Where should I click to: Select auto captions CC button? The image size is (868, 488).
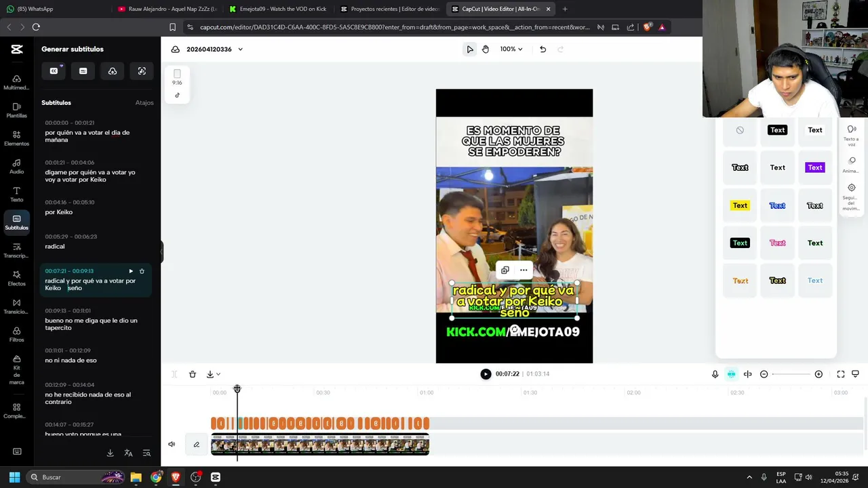click(x=54, y=71)
